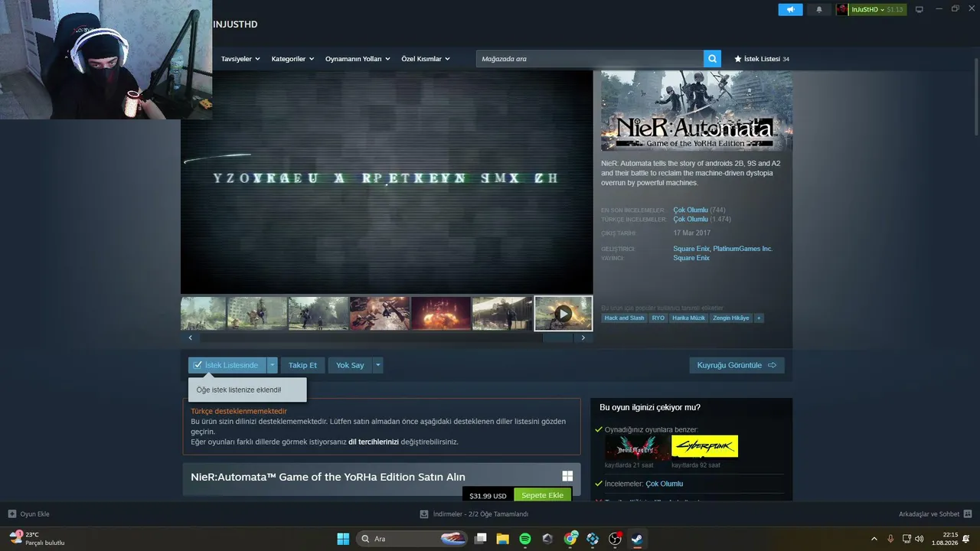This screenshot has width=980, height=551.
Task: Click the downloads icon in bottom bar
Action: click(424, 514)
